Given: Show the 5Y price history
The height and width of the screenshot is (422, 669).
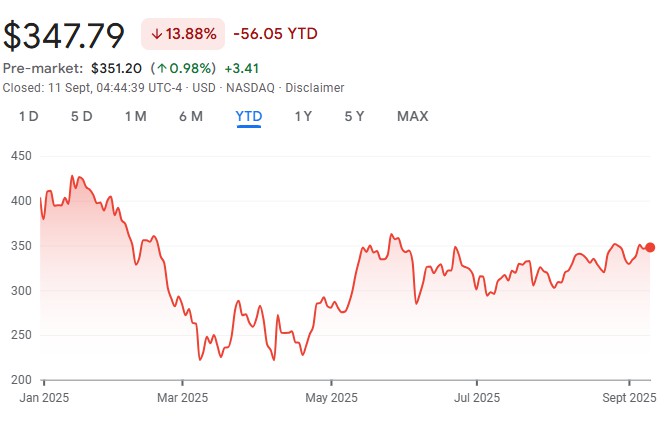Looking at the screenshot, I should (354, 116).
